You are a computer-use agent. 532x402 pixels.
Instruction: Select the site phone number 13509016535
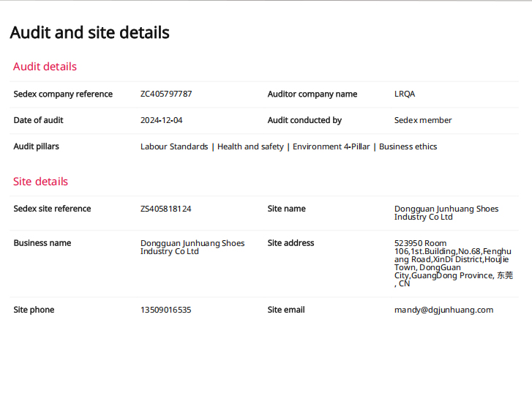click(165, 310)
